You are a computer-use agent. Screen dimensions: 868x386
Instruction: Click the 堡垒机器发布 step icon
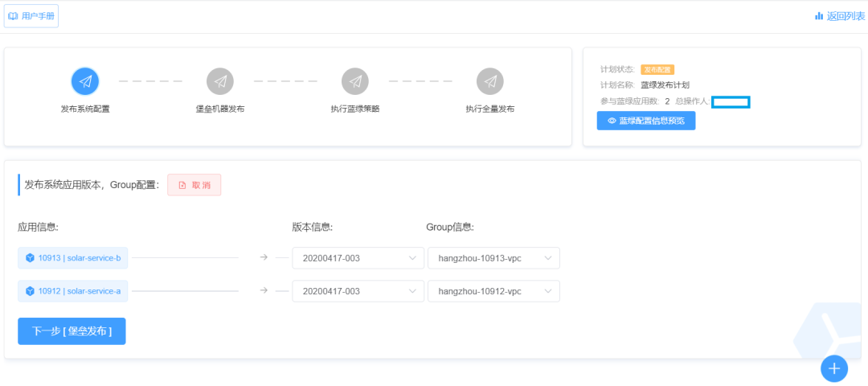[x=220, y=81]
